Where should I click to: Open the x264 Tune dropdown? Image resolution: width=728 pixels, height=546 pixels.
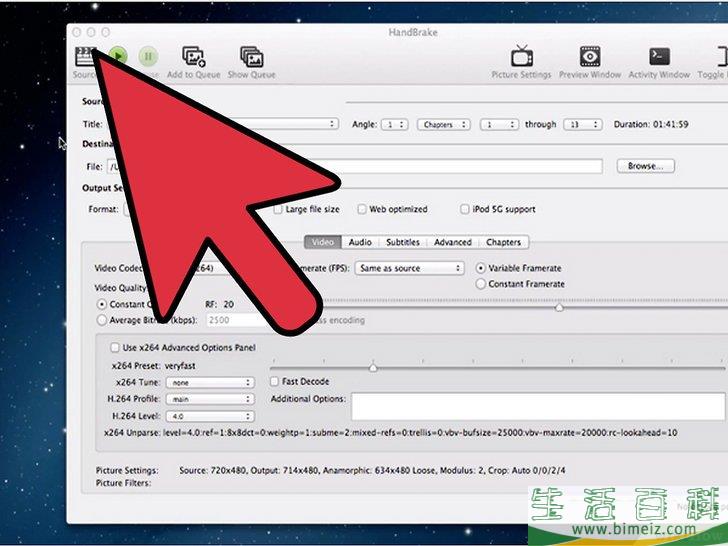click(210, 383)
